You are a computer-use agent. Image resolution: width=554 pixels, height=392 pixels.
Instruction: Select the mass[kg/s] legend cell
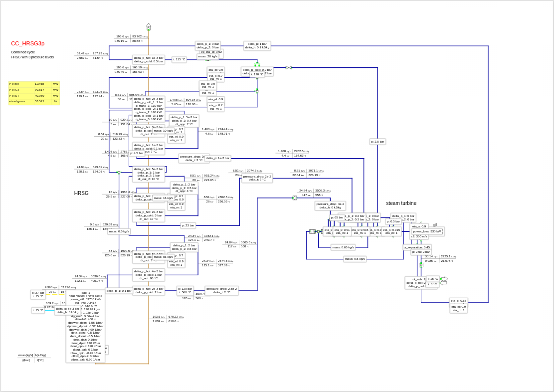25,355
